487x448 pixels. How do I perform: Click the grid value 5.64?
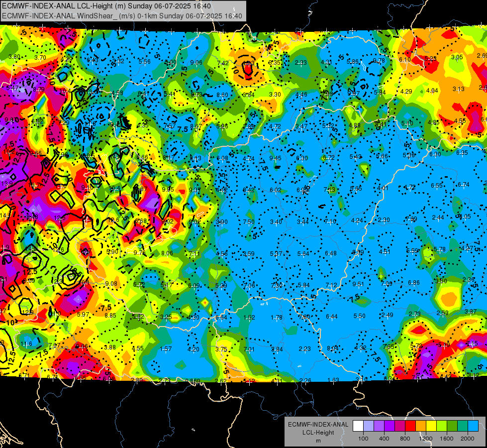coord(303,254)
